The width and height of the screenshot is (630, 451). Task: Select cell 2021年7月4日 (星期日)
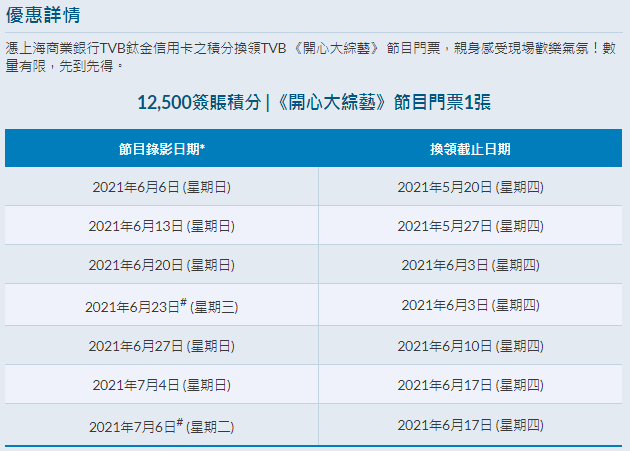pos(162,385)
